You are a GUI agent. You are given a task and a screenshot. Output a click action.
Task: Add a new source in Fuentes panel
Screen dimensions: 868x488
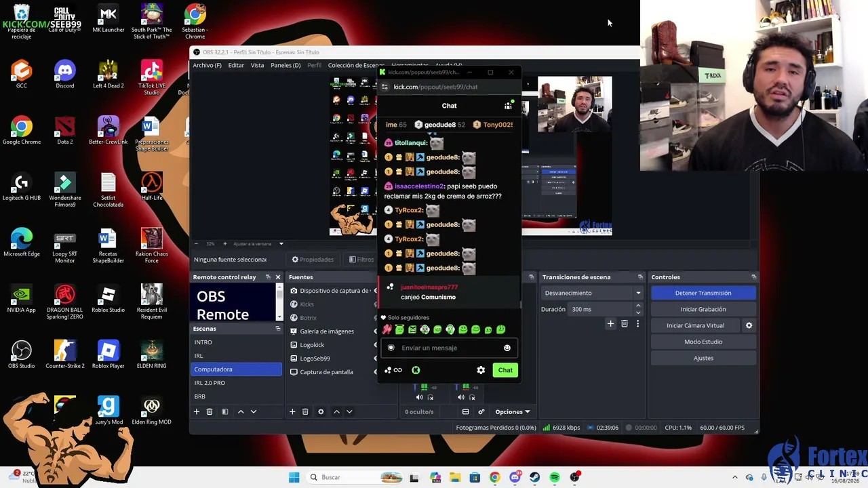(292, 411)
